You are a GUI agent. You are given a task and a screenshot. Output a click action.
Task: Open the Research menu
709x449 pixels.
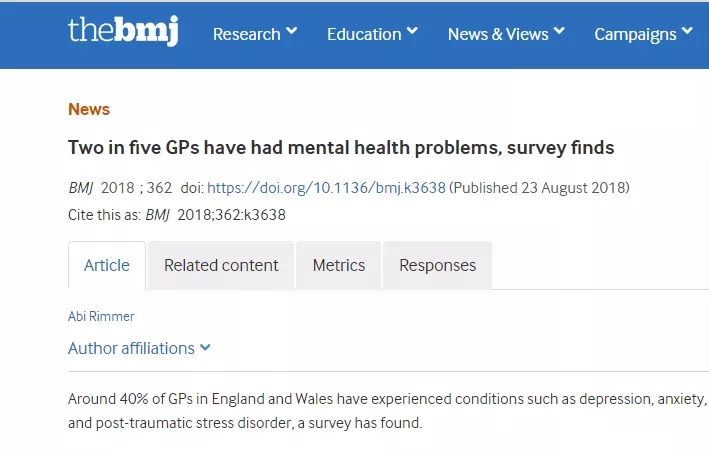tap(246, 34)
